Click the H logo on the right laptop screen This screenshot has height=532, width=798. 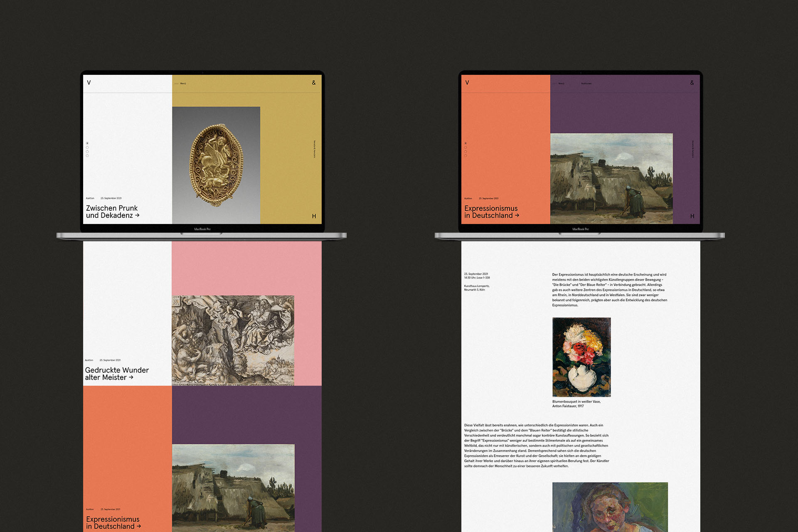[692, 216]
